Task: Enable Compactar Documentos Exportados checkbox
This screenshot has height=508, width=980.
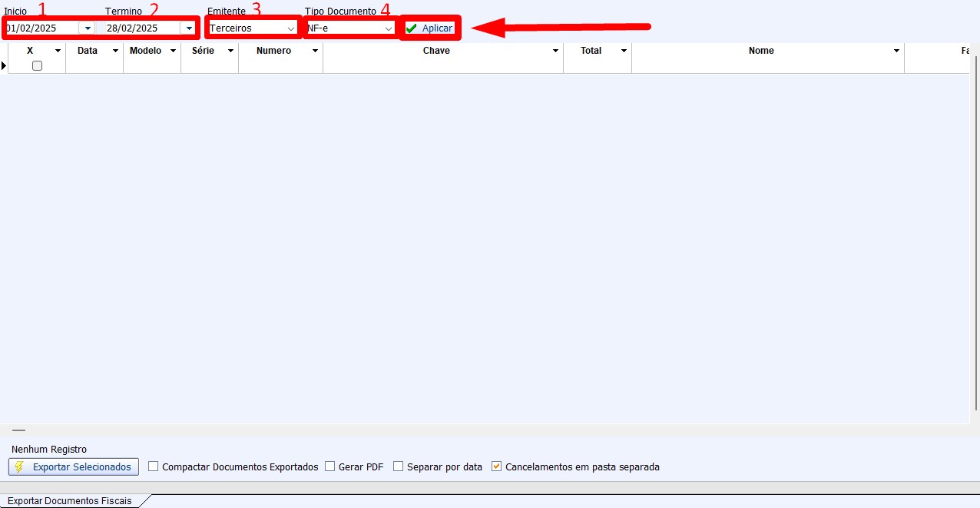Action: (x=154, y=466)
